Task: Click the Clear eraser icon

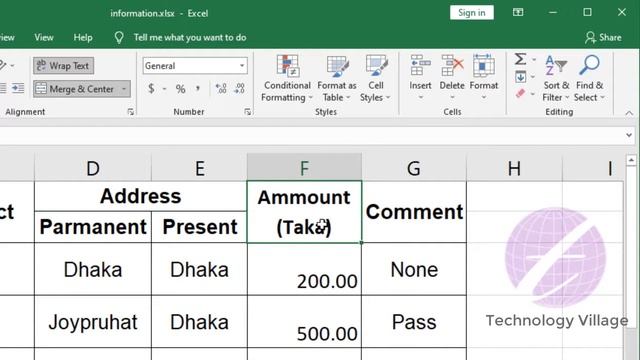Action: pyautogui.click(x=520, y=93)
